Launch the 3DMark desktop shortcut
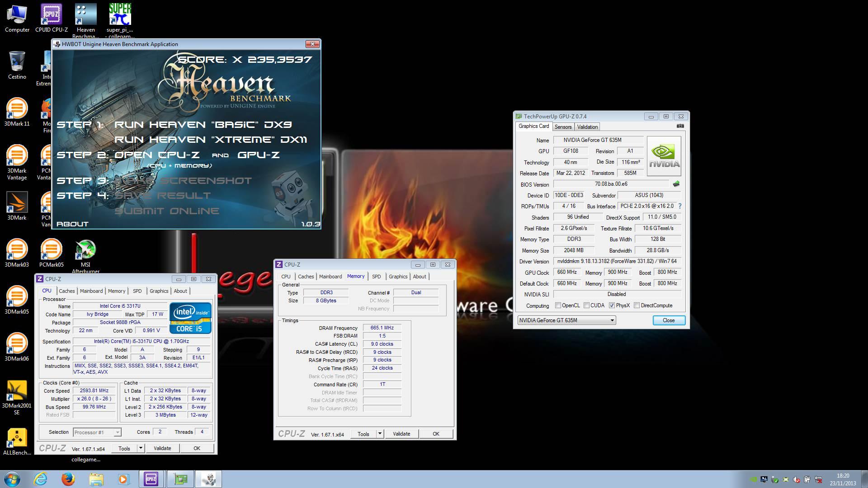This screenshot has height=488, width=868. (17, 206)
